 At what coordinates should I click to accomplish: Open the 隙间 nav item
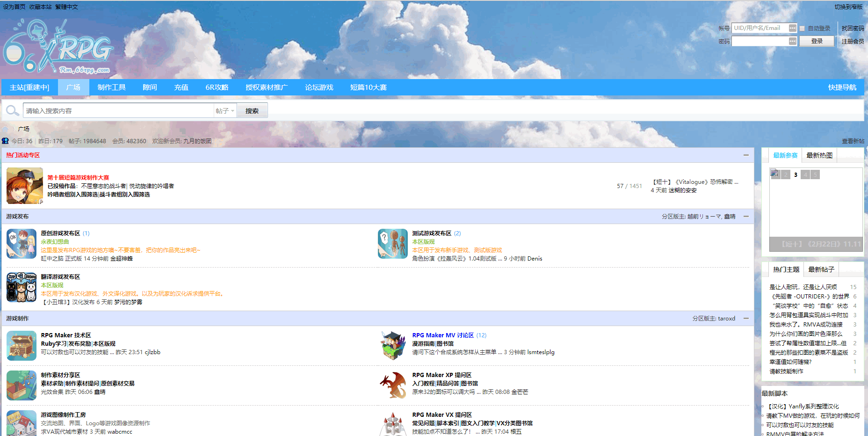(x=150, y=87)
